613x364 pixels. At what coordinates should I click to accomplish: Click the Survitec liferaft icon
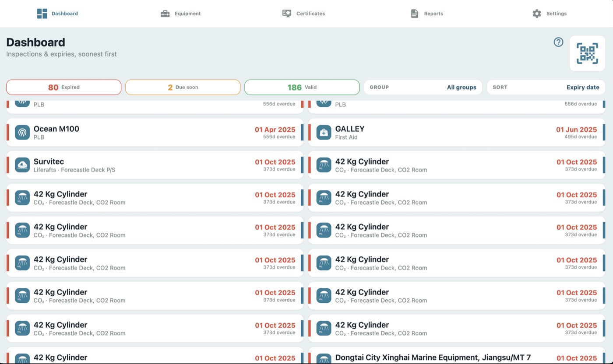(22, 165)
